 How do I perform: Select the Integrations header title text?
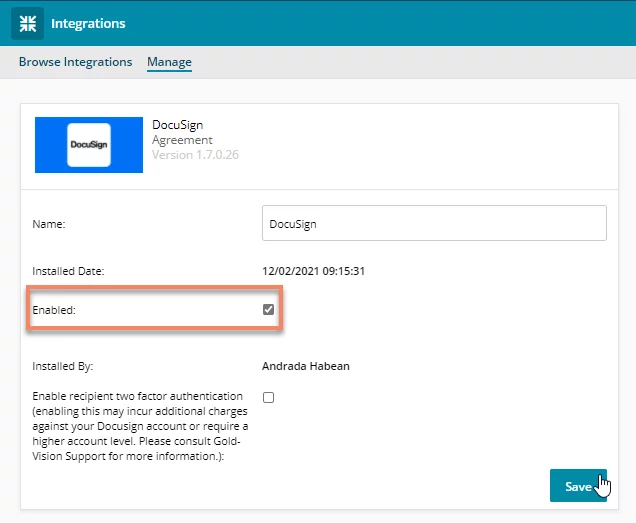tap(88, 24)
